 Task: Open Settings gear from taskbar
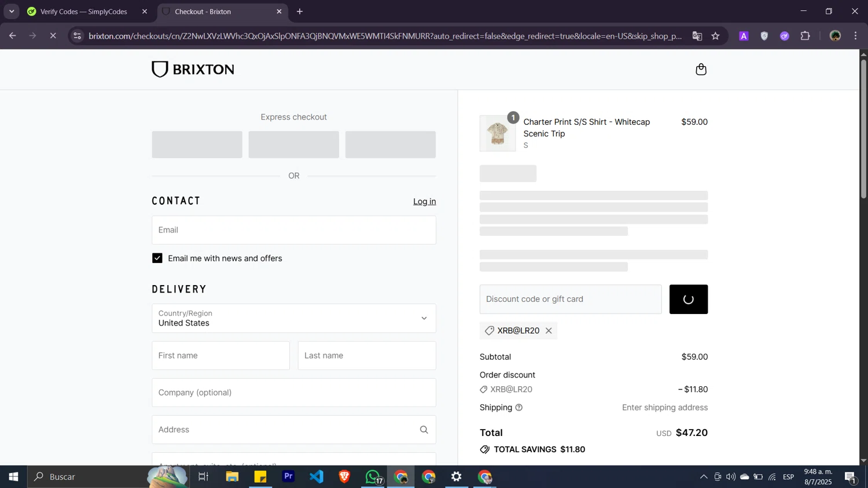point(457,477)
